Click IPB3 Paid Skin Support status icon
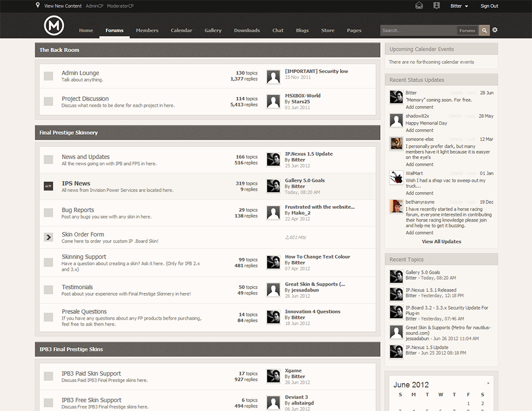 tap(48, 376)
